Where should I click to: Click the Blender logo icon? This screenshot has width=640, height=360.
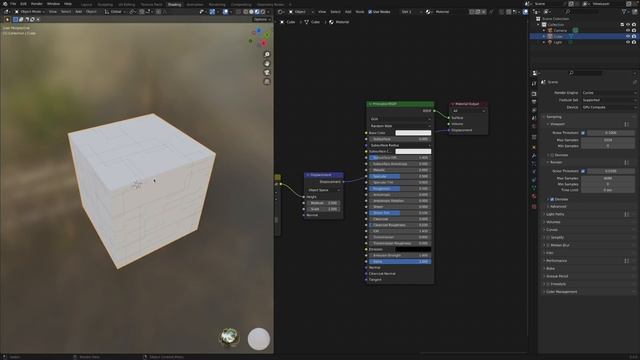(x=5, y=4)
